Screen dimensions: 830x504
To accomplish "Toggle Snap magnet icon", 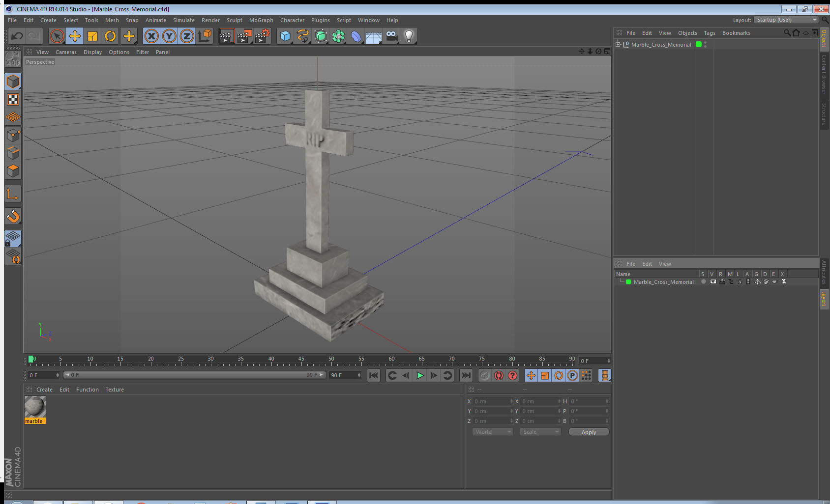I will [x=13, y=216].
